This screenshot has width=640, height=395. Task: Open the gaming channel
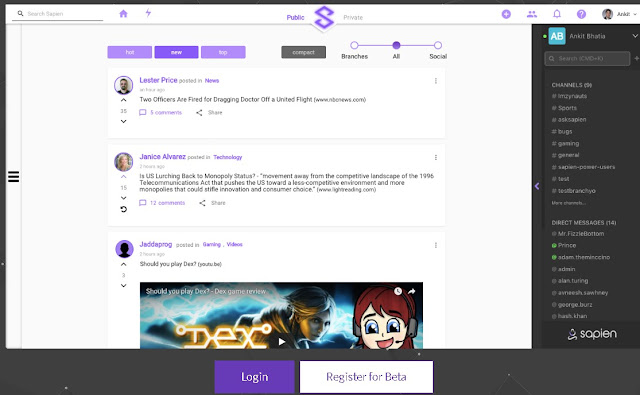(565, 144)
